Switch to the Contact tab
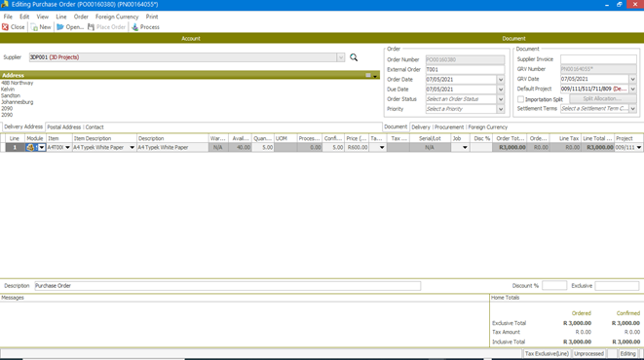 click(x=95, y=127)
